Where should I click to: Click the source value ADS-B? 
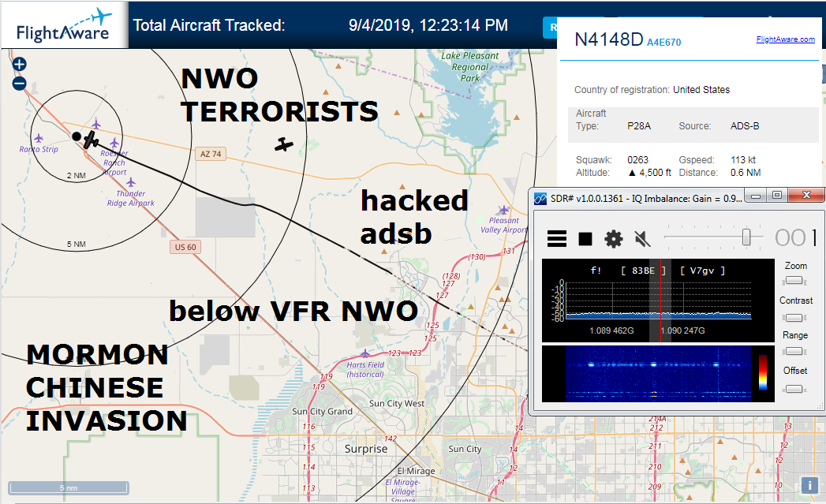pyautogui.click(x=745, y=126)
